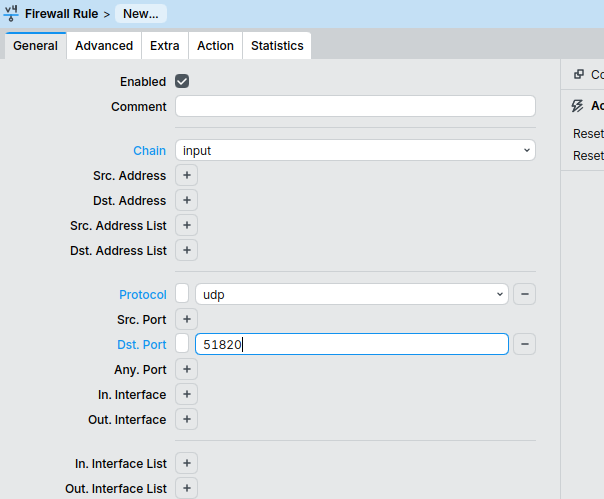Add a Src. Address value with plus
The width and height of the screenshot is (604, 499).
(187, 175)
